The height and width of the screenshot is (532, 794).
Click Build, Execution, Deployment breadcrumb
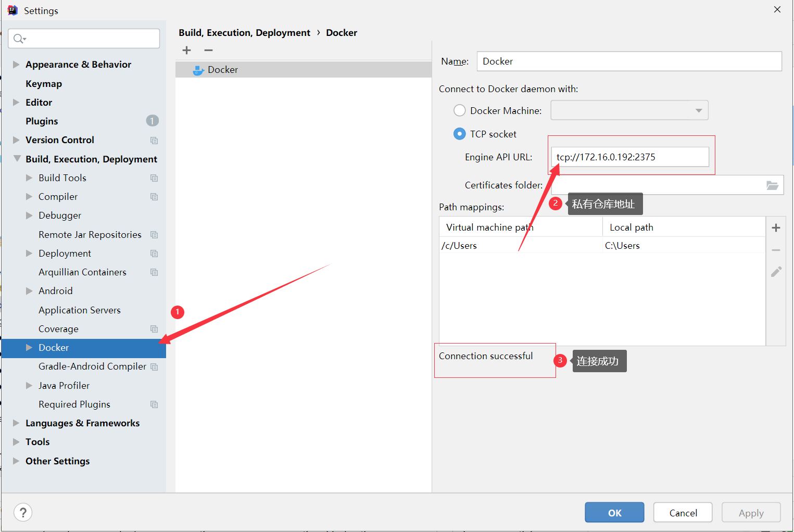pos(244,33)
